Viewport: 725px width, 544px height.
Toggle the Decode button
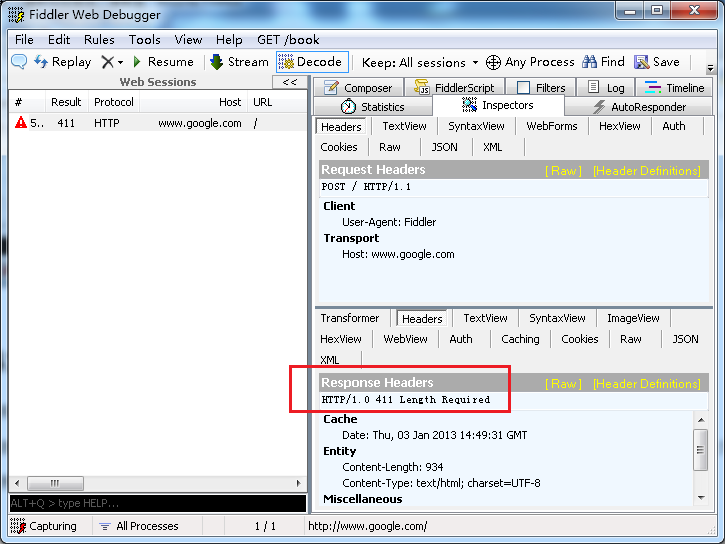point(311,62)
